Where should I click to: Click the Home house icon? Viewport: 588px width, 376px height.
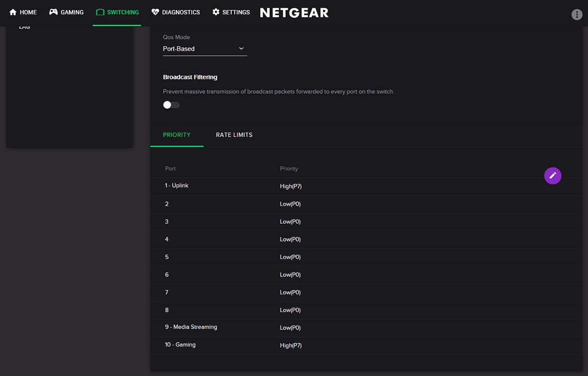pos(13,12)
